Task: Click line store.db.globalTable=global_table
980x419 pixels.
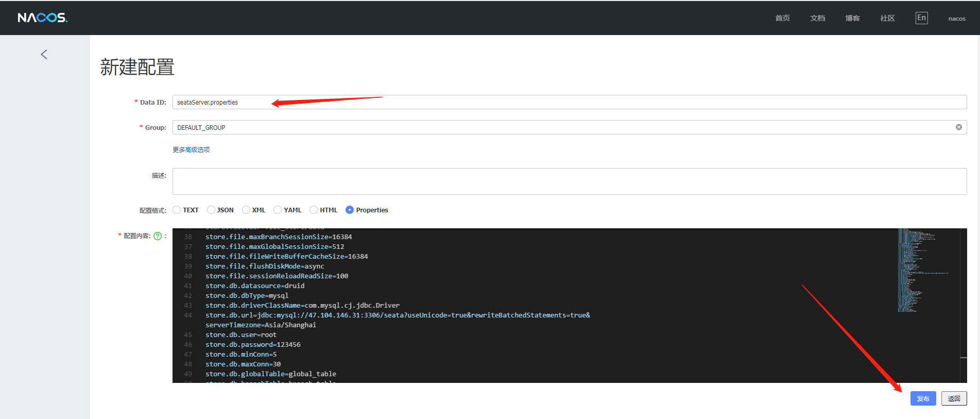Action: [271, 374]
